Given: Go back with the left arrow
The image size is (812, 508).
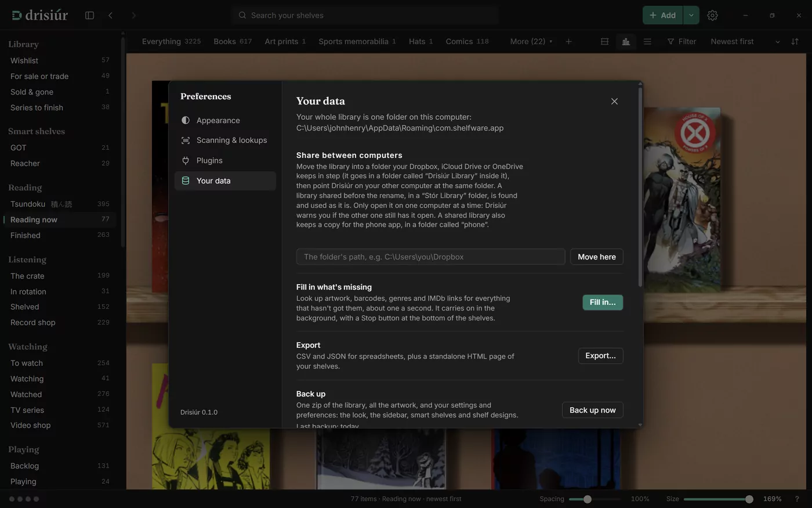Looking at the screenshot, I should click(x=110, y=15).
